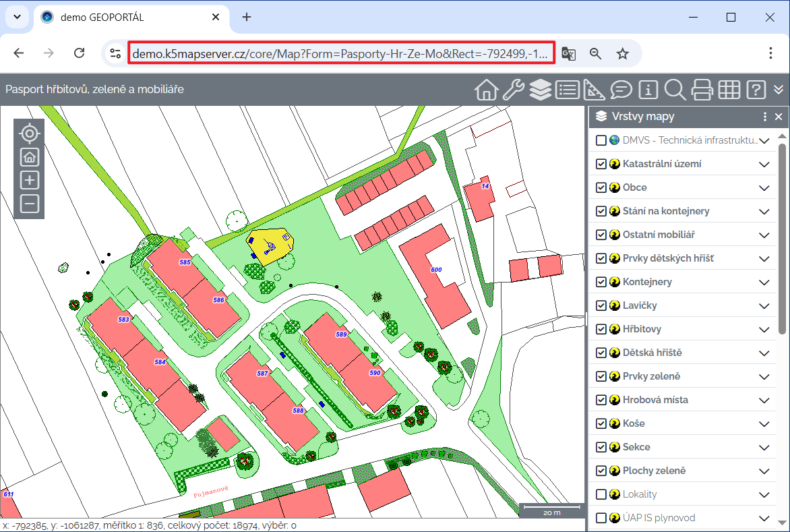
Task: Enable the Lokality layer checkbox
Action: (x=601, y=494)
